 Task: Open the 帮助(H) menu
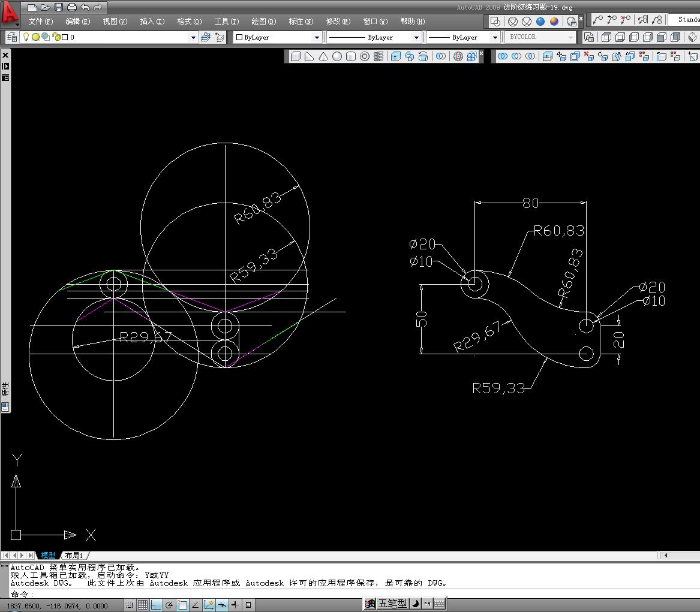coord(413,22)
